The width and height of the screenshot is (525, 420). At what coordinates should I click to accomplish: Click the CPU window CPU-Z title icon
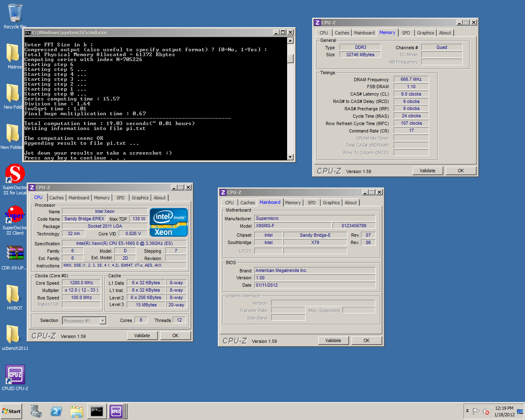point(32,187)
